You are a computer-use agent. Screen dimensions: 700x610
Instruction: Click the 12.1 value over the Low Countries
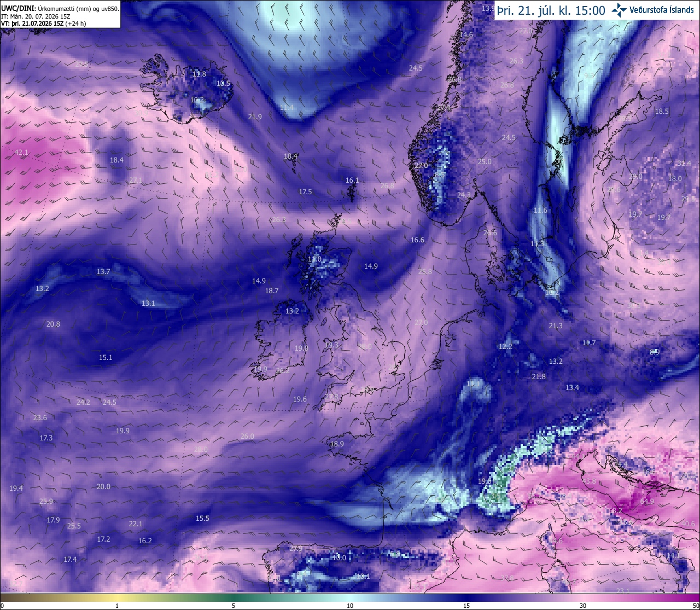click(x=473, y=384)
